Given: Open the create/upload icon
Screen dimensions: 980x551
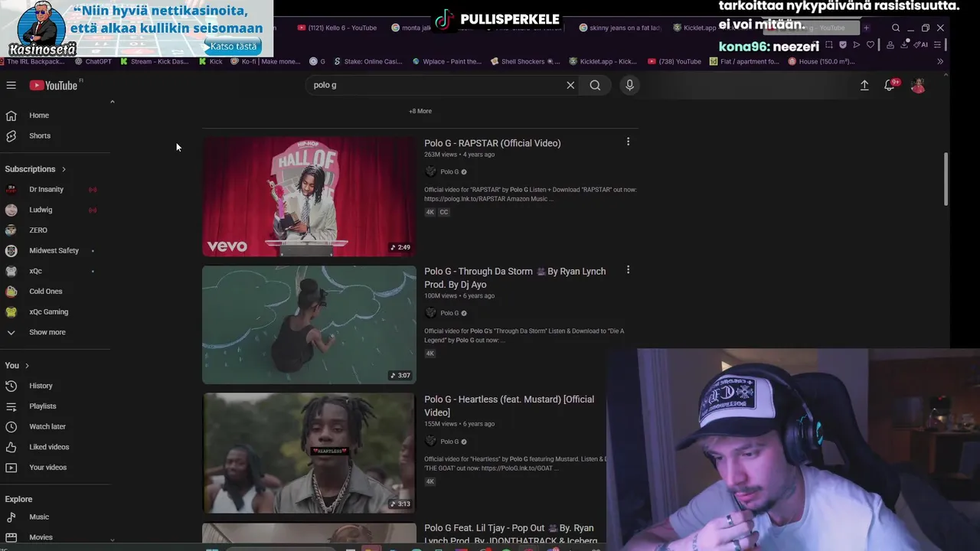Looking at the screenshot, I should [x=864, y=86].
